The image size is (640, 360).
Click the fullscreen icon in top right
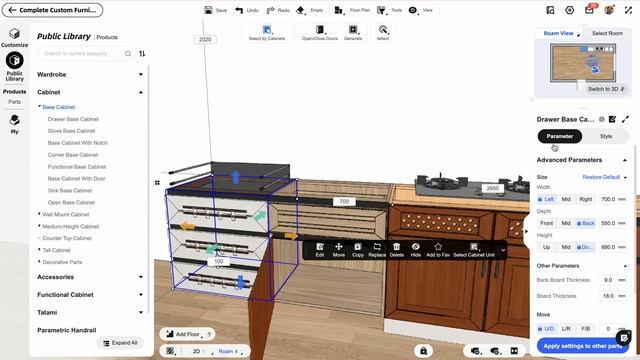[628, 10]
